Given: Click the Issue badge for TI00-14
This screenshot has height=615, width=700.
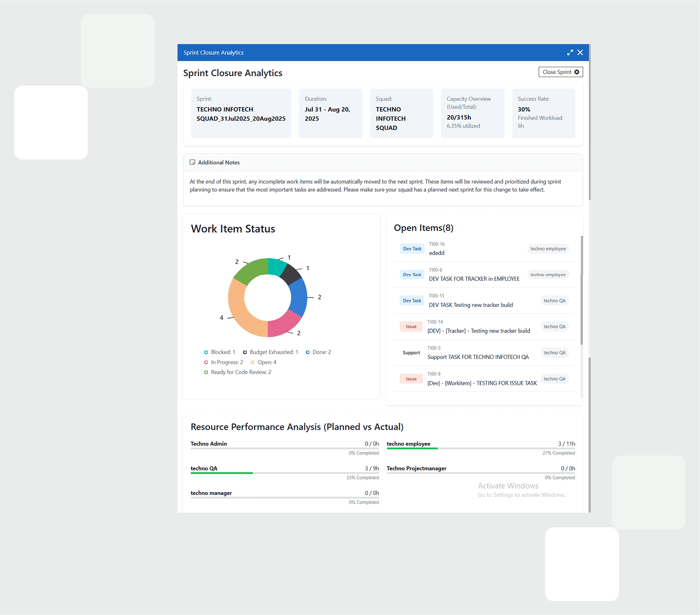Looking at the screenshot, I should tap(411, 326).
